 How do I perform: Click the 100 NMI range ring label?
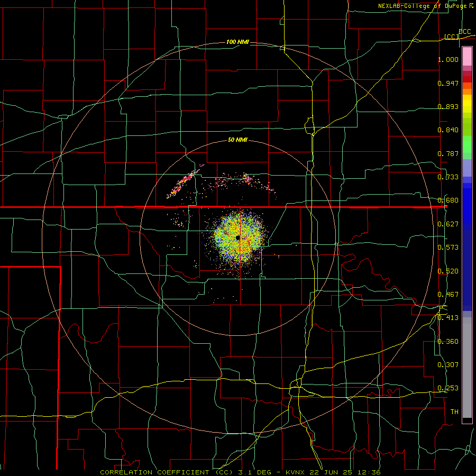(x=237, y=42)
